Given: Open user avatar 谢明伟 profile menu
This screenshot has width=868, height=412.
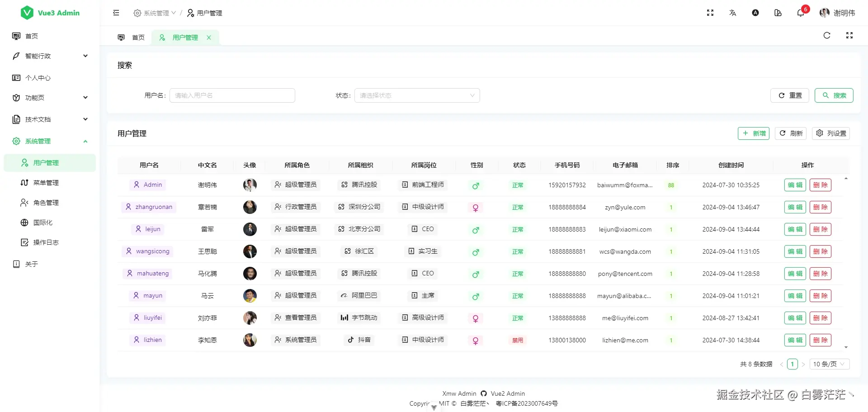Looking at the screenshot, I should [x=837, y=13].
